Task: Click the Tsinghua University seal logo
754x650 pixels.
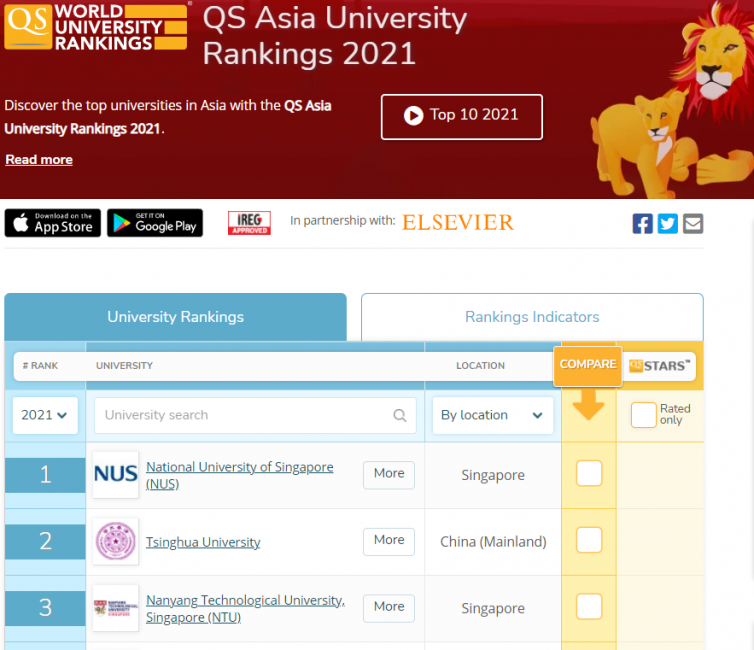Action: tap(115, 542)
